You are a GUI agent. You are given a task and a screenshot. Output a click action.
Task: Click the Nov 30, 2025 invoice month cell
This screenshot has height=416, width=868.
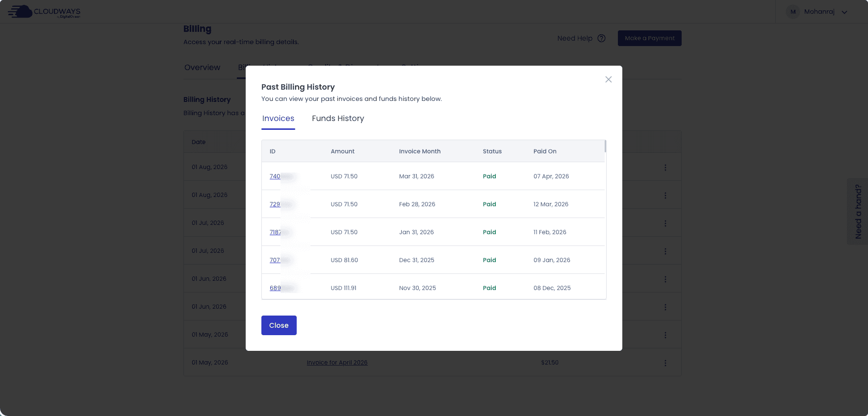(x=417, y=288)
